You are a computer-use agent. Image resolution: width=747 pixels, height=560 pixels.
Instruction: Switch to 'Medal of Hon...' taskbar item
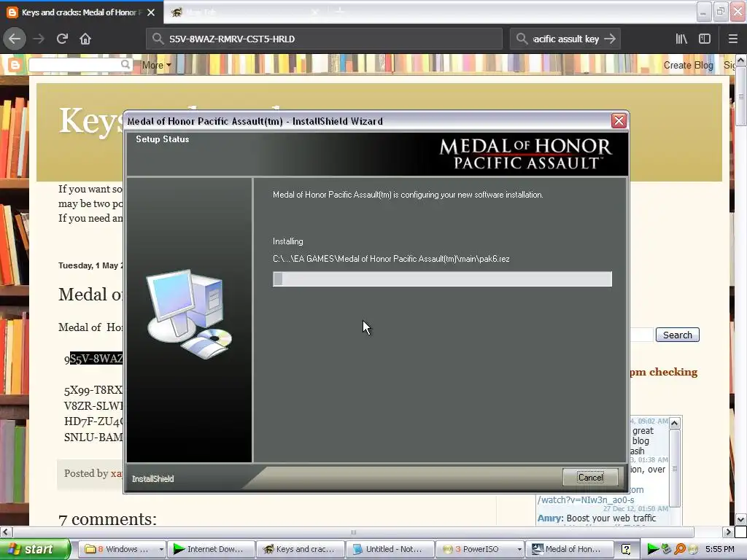[568, 549]
